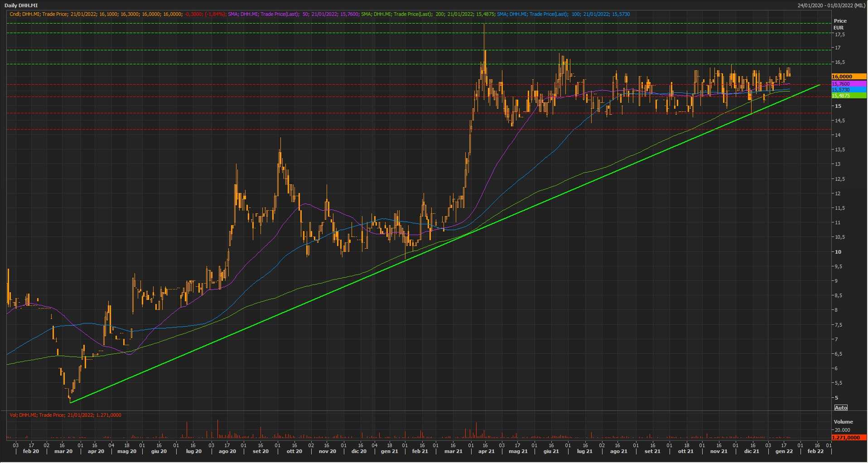
Task: Click the Volume axis header
Action: click(x=843, y=422)
